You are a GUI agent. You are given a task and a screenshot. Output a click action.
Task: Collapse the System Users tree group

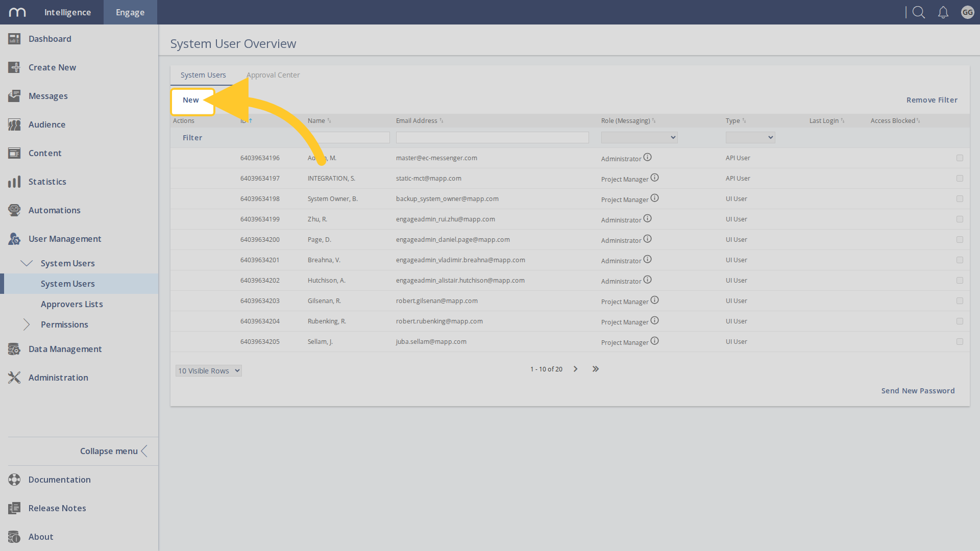(x=27, y=263)
